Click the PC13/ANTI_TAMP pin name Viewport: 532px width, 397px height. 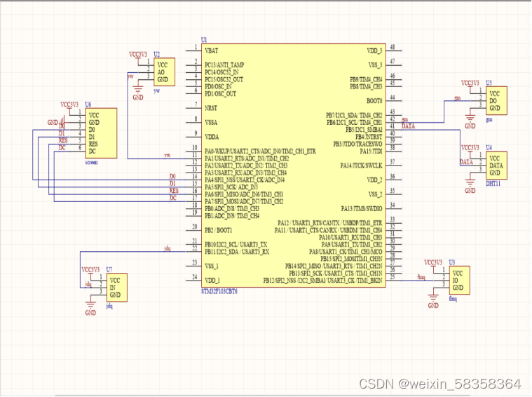224,65
